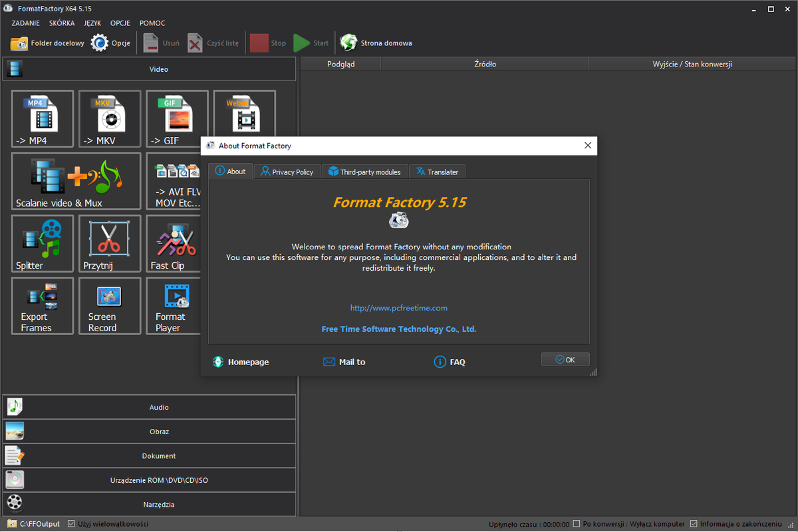The height and width of the screenshot is (532, 798).
Task: Select the -> MKV conversion tile
Action: click(110, 118)
